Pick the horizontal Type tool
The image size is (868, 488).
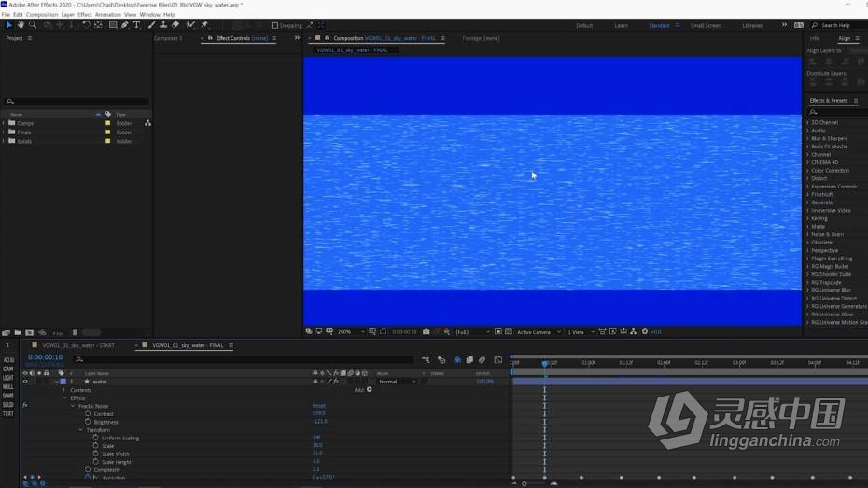pyautogui.click(x=136, y=25)
